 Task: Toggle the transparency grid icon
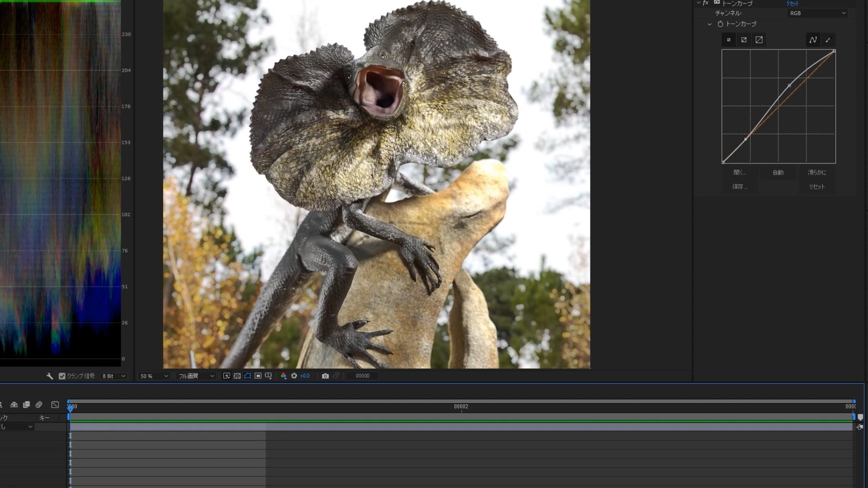pos(237,376)
